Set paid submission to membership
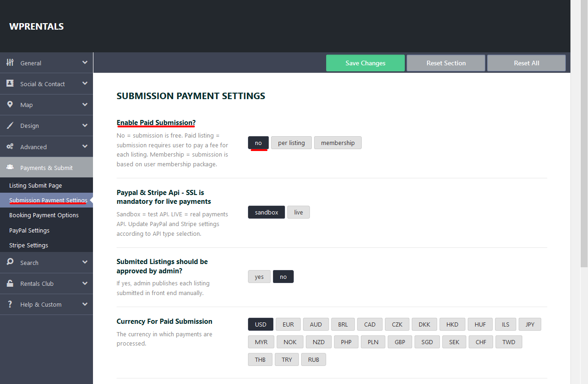 338,143
